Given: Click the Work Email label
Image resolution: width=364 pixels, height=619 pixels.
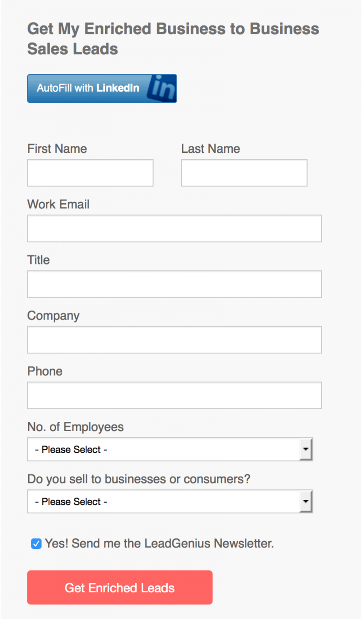Looking at the screenshot, I should pyautogui.click(x=58, y=204).
